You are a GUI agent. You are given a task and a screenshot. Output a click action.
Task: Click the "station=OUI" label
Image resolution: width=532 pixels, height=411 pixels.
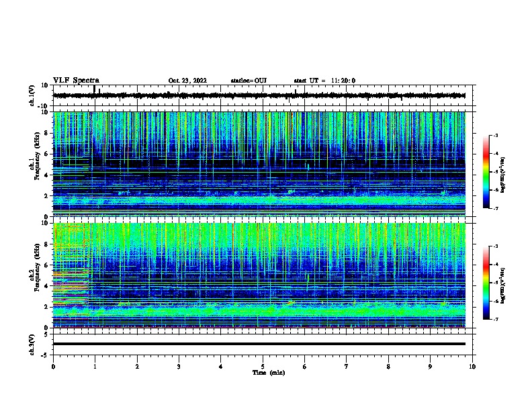(249, 81)
